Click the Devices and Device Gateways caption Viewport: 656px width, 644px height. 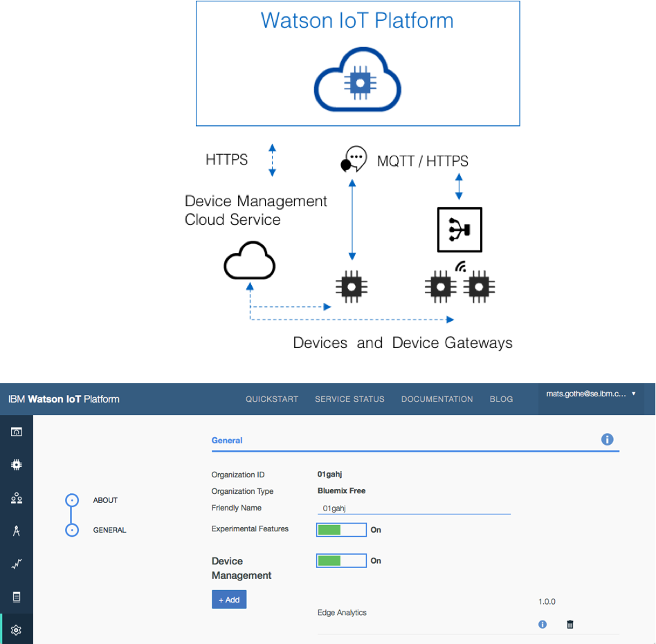403,343
